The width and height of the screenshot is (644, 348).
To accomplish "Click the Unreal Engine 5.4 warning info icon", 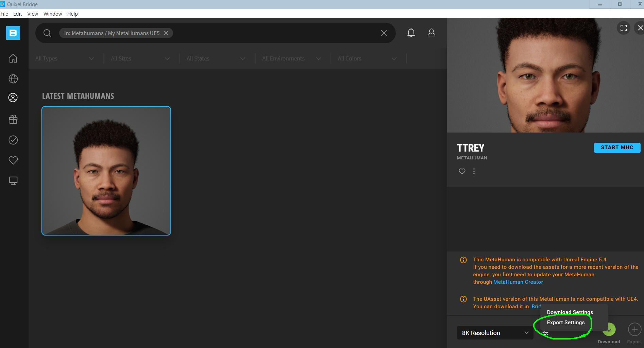I will click(x=463, y=260).
